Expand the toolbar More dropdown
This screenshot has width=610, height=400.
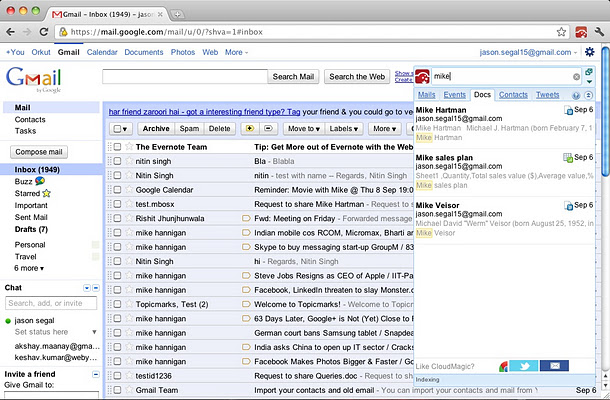(x=384, y=128)
